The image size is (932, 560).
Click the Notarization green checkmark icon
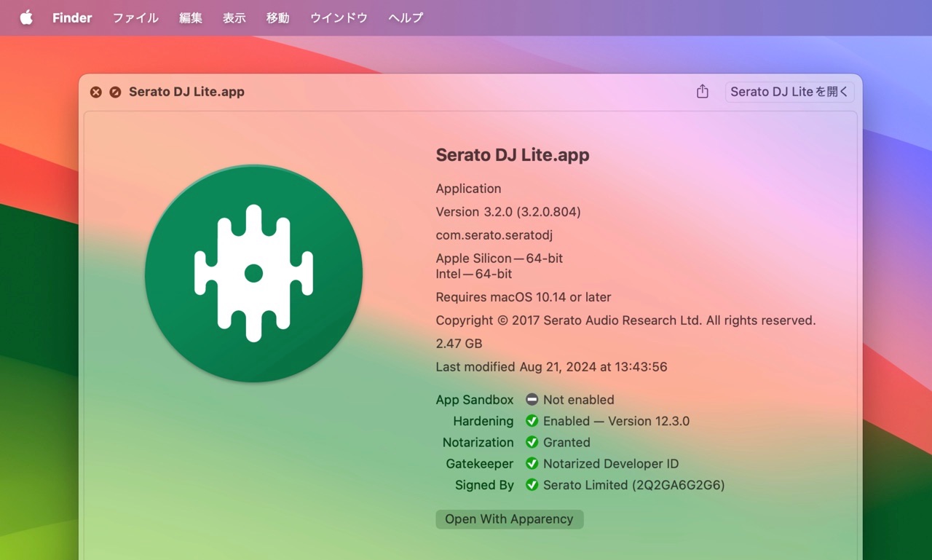532,442
